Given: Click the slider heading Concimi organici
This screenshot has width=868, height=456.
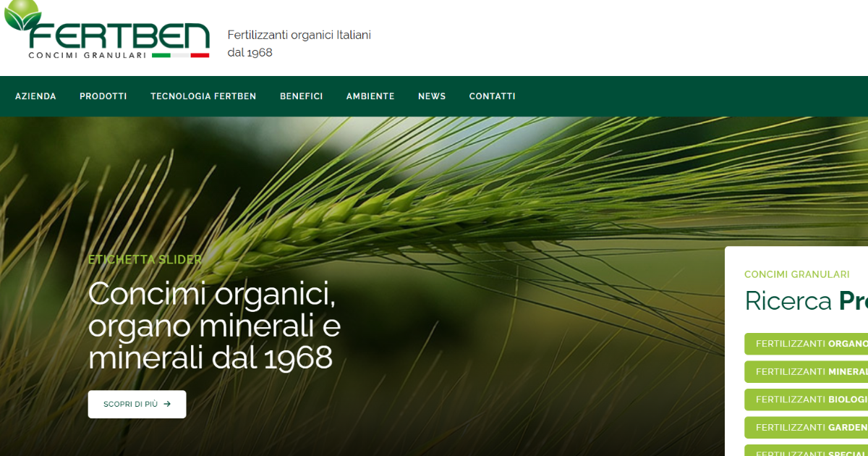Looking at the screenshot, I should click(x=214, y=326).
